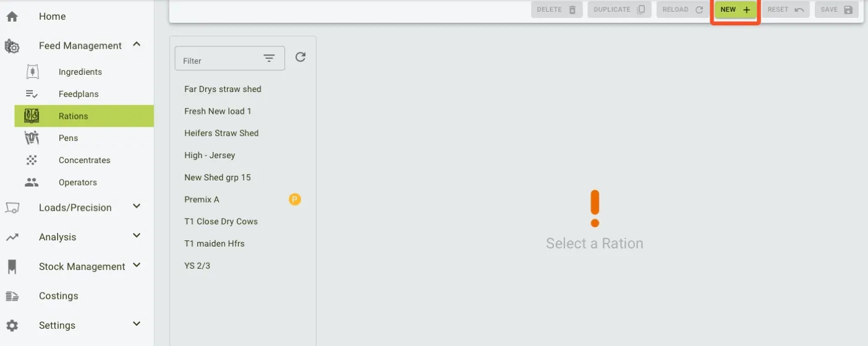Click the greyed-out SAVE button
868x346 pixels.
coord(836,10)
